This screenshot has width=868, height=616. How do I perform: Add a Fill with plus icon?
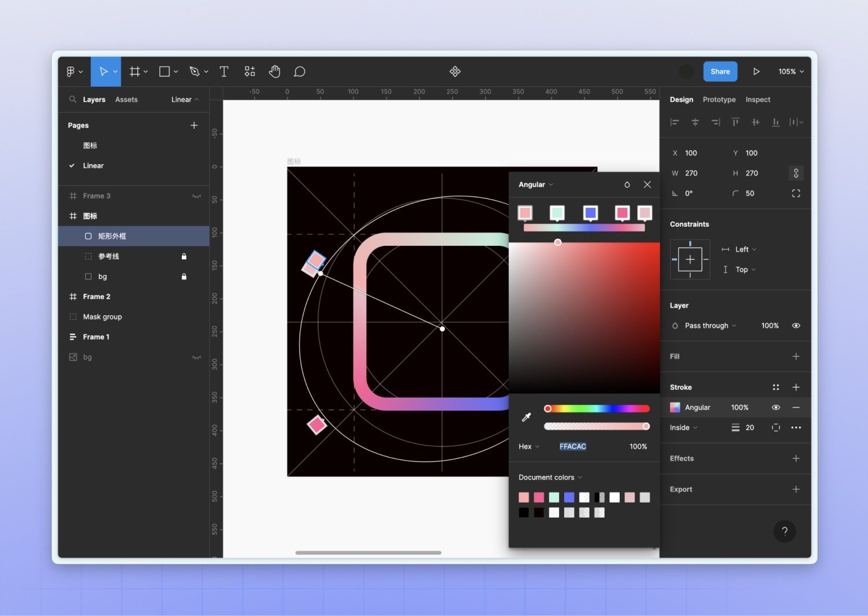coord(796,357)
